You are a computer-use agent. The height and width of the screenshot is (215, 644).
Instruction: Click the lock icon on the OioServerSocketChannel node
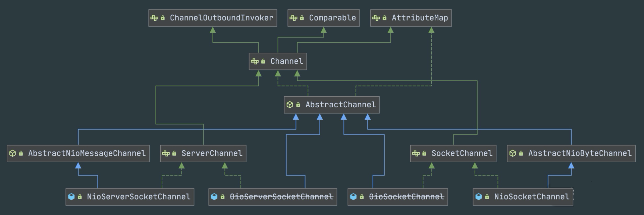point(222,197)
